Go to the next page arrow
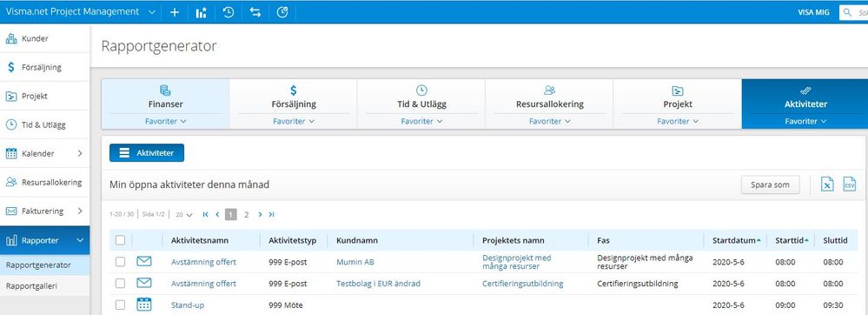Viewport: 868px width, 315px height. point(260,215)
